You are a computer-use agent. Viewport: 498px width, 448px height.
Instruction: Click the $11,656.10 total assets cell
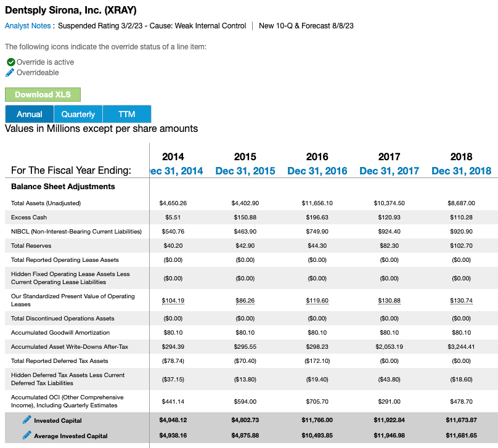pos(317,203)
